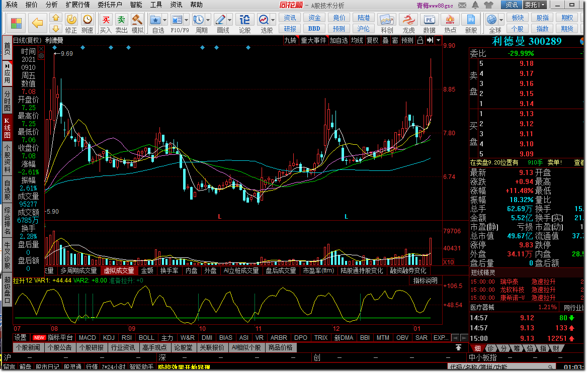Click the yellow up arrow icon

point(56,18)
